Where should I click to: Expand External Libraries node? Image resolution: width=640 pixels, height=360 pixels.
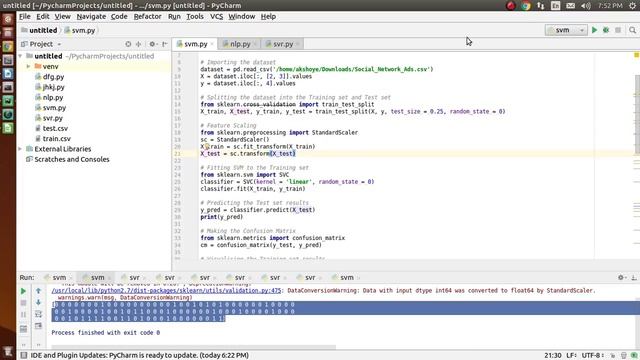[20, 149]
